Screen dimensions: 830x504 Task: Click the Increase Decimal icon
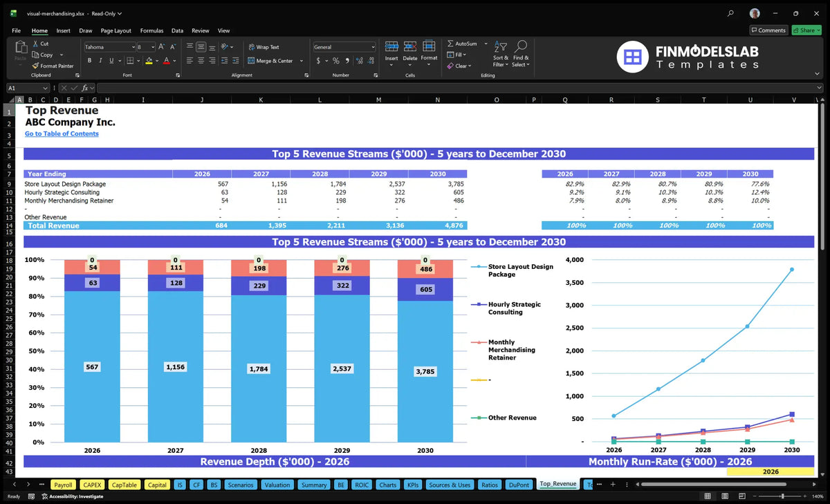tap(359, 61)
